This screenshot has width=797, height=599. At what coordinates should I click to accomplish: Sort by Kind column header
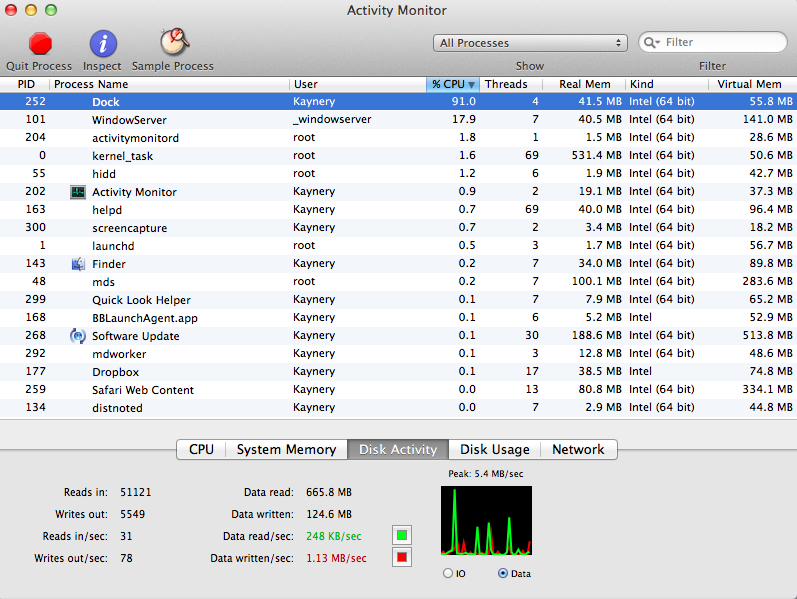667,84
